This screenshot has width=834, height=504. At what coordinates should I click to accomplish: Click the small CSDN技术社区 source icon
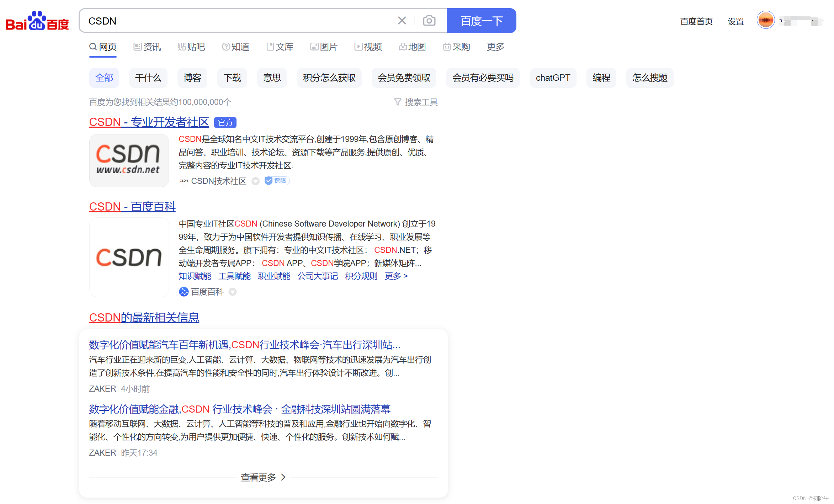(x=184, y=181)
